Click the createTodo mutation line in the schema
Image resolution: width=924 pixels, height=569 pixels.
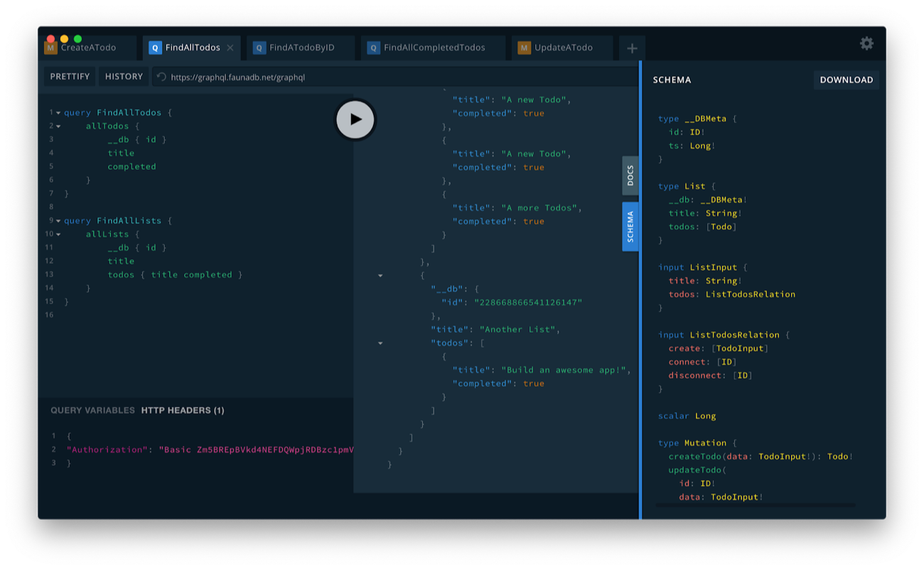pyautogui.click(x=761, y=457)
